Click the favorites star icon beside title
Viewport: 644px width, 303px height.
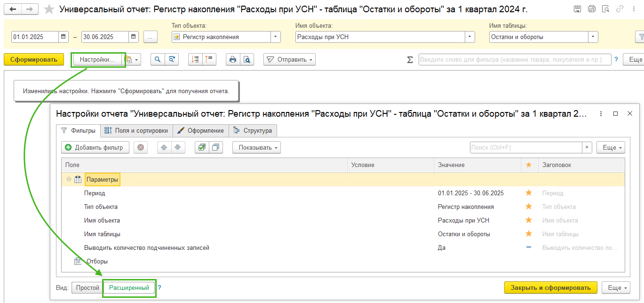click(x=48, y=9)
